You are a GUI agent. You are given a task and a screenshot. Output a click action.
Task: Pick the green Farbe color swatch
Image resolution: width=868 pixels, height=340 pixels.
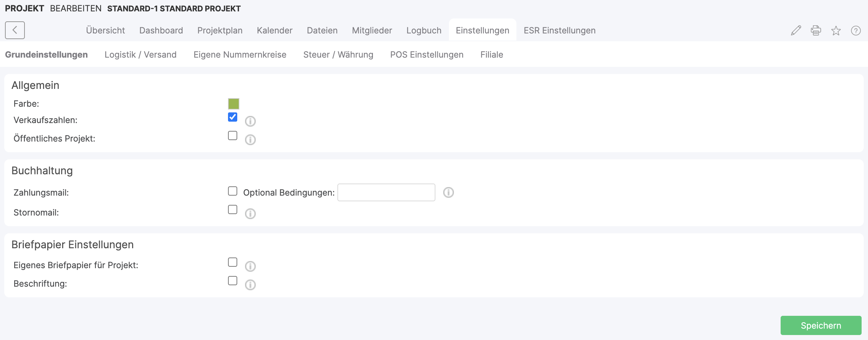234,104
